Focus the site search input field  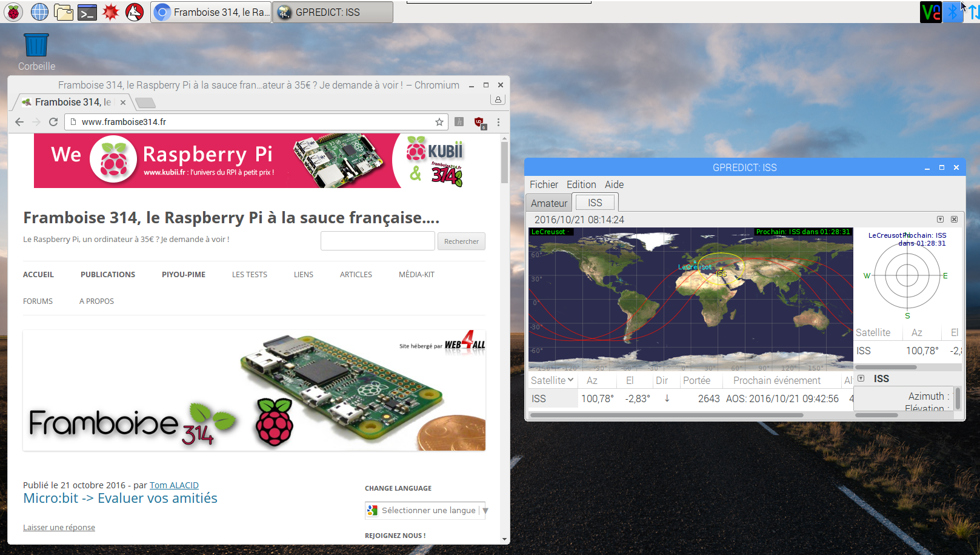pos(378,241)
